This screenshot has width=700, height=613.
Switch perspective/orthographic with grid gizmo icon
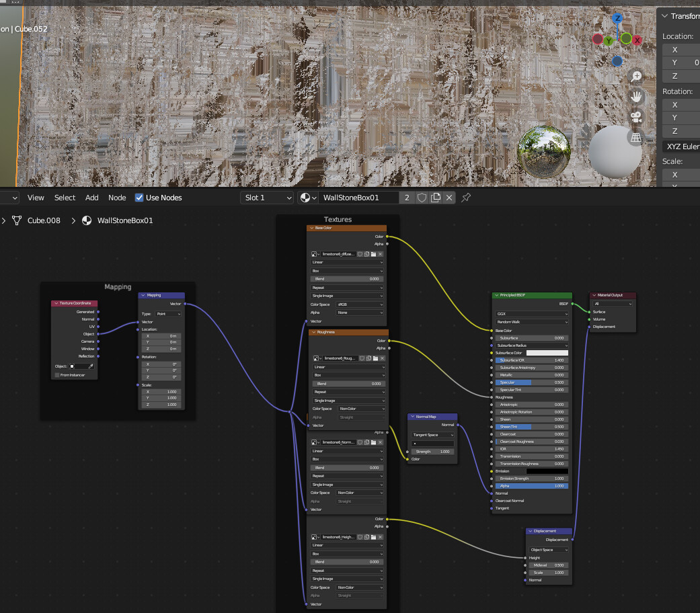coord(636,137)
